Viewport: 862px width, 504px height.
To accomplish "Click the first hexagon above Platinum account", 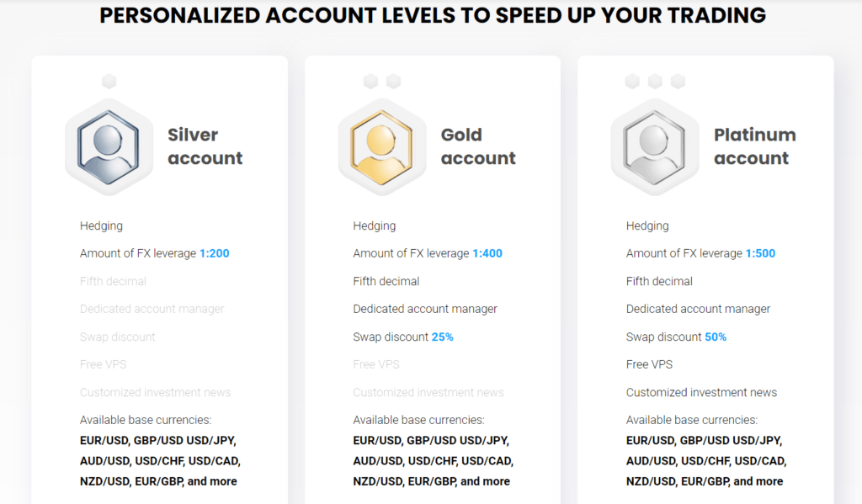I will point(632,82).
